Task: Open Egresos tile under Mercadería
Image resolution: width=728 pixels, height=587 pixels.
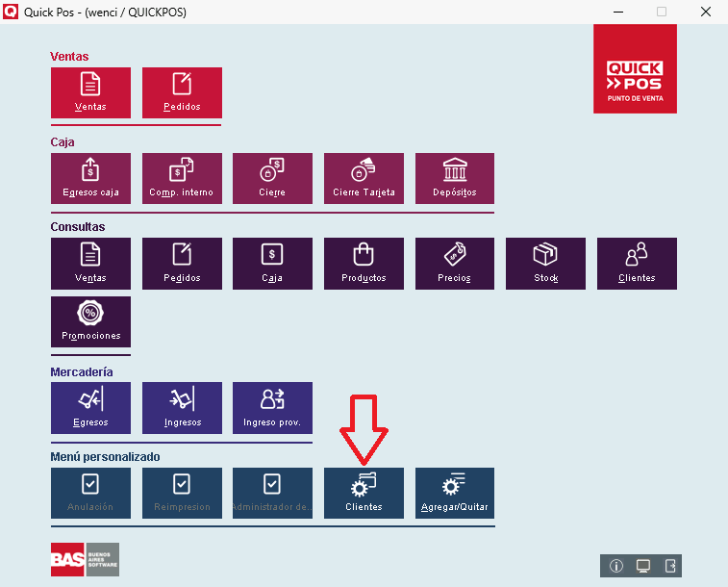Action: click(x=90, y=407)
